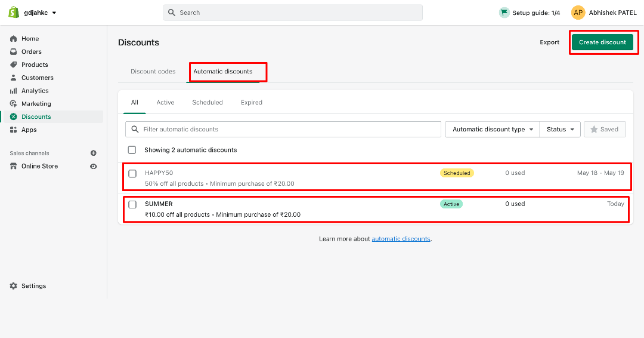644x338 pixels.
Task: Click the 0 used count for SUMMER
Action: point(515,204)
